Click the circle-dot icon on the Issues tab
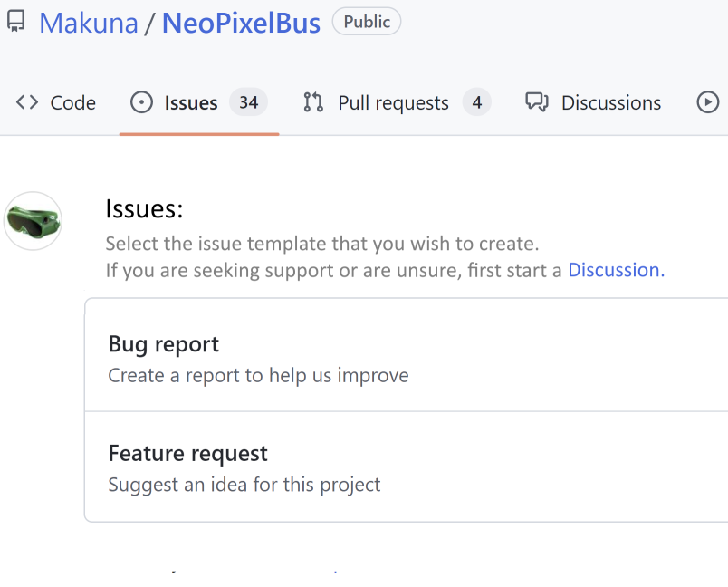728x587 pixels. click(141, 102)
